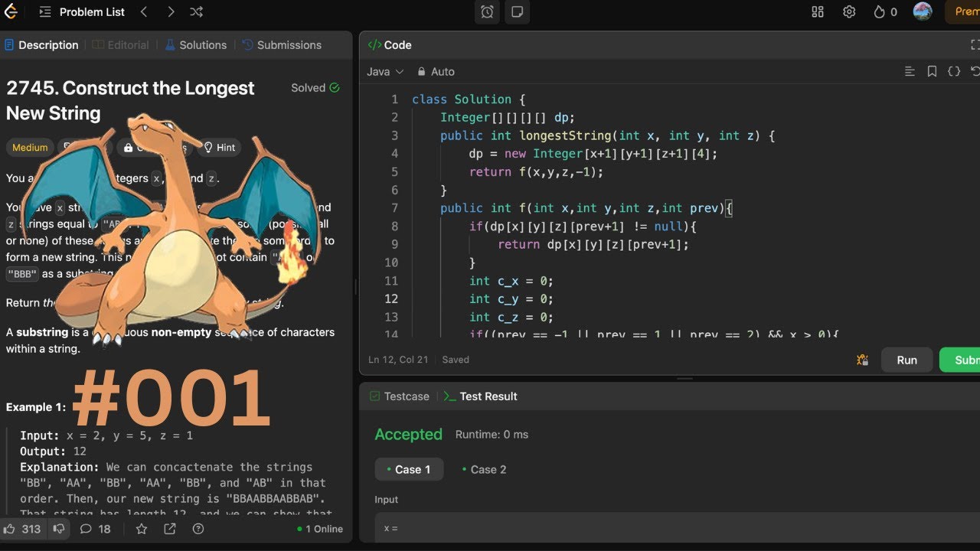Click code line "int c_y = 0;"
The height and width of the screenshot is (551, 980).
pos(511,299)
